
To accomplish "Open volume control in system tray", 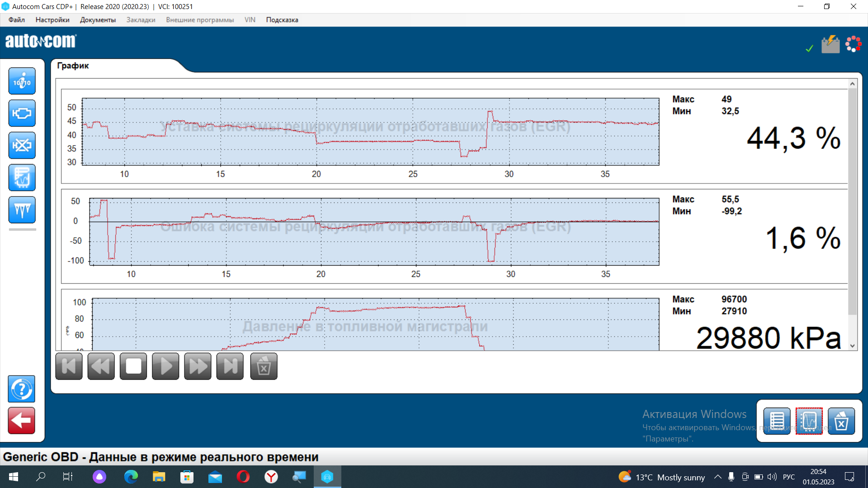I will click(772, 477).
